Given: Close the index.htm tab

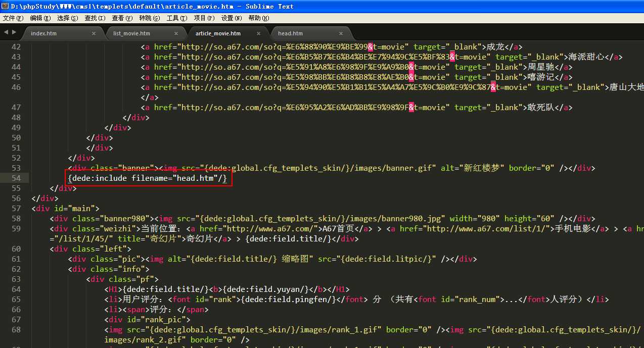Looking at the screenshot, I should (94, 33).
